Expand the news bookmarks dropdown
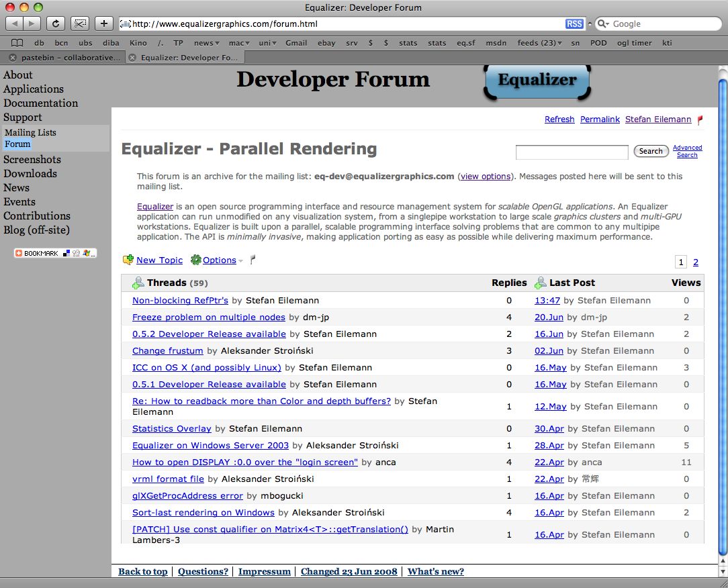This screenshot has width=728, height=588. point(206,43)
